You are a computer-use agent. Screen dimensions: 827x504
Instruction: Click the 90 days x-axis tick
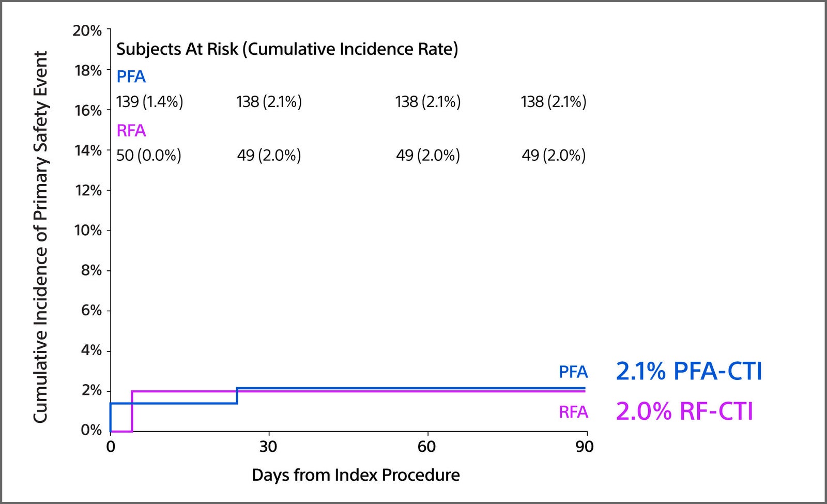pyautogui.click(x=585, y=447)
